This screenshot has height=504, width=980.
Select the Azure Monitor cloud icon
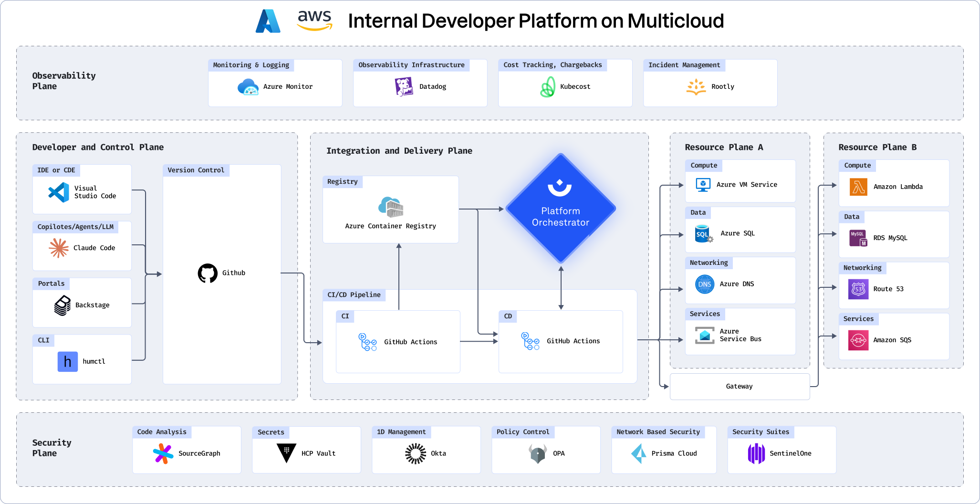248,87
